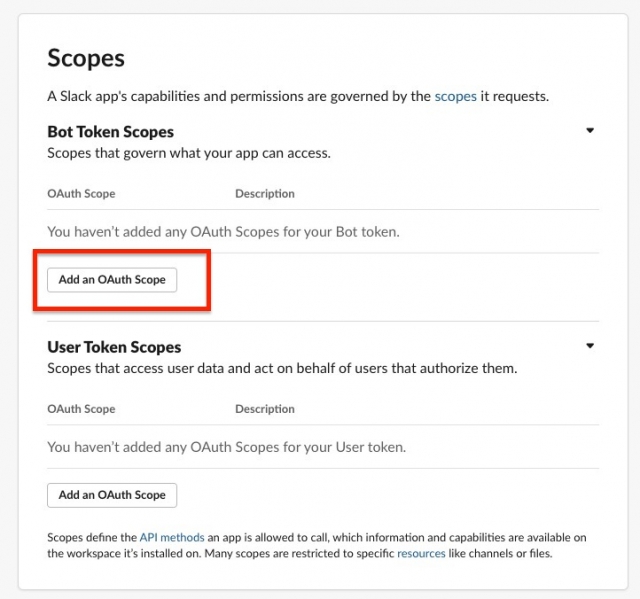Image resolution: width=640 pixels, height=599 pixels.
Task: Select the "Bot Token Scopes" heading
Action: point(110,132)
